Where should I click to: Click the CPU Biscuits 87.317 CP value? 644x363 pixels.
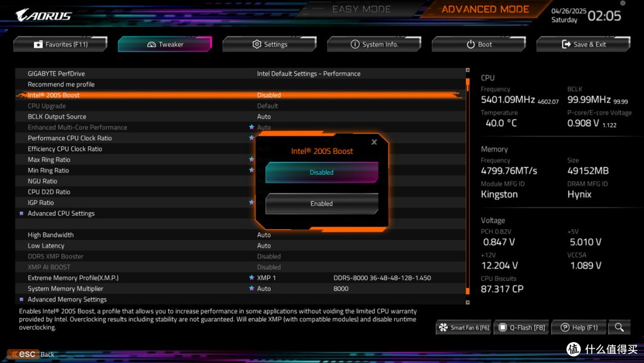point(502,289)
